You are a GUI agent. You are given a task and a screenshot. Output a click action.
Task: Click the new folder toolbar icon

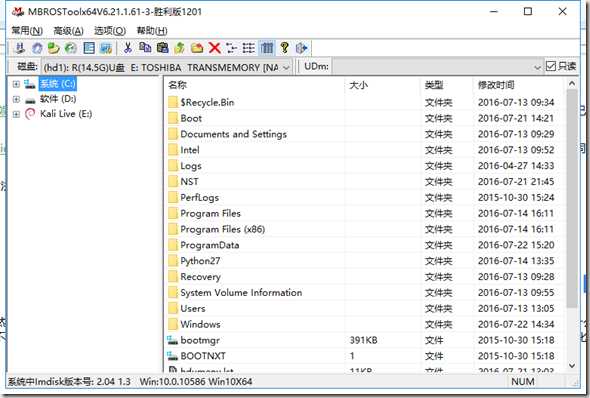point(197,48)
